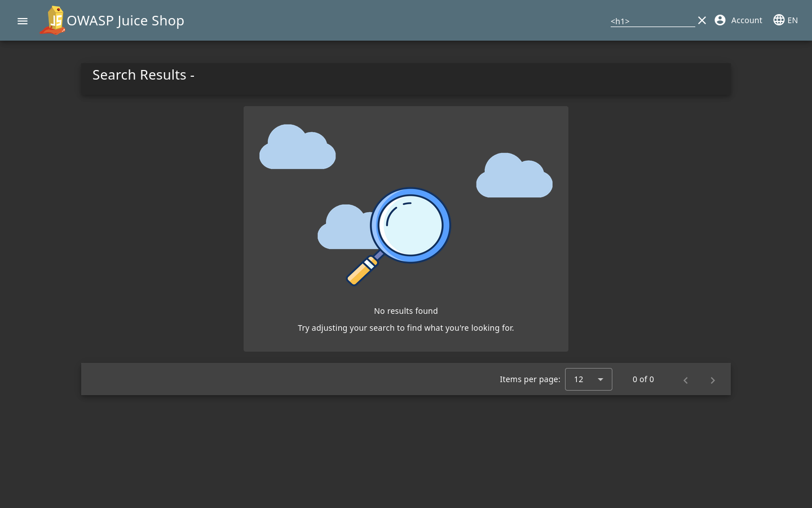The height and width of the screenshot is (508, 812).
Task: Click the Account person avatar icon
Action: (720, 20)
